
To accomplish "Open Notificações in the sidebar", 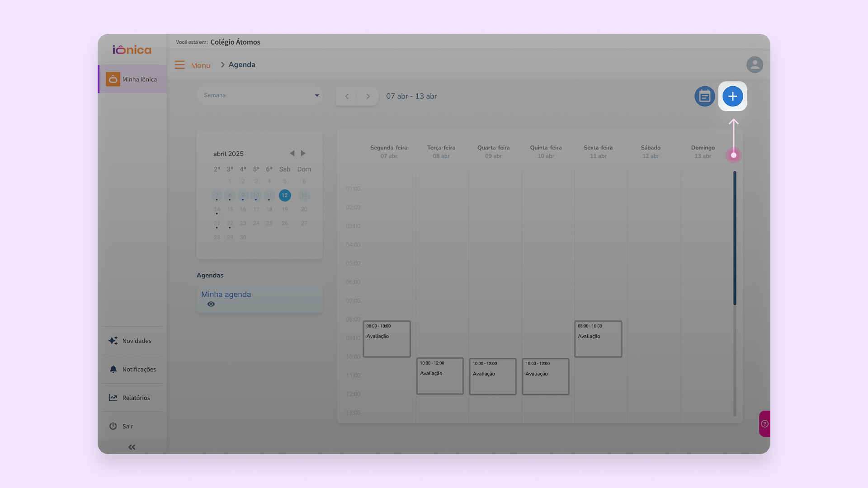I will (x=132, y=369).
